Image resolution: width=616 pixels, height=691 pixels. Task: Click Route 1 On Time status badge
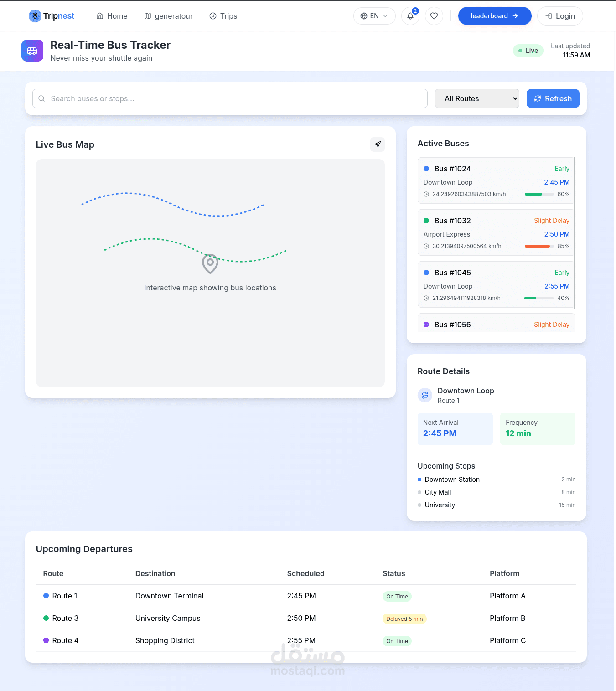point(397,596)
